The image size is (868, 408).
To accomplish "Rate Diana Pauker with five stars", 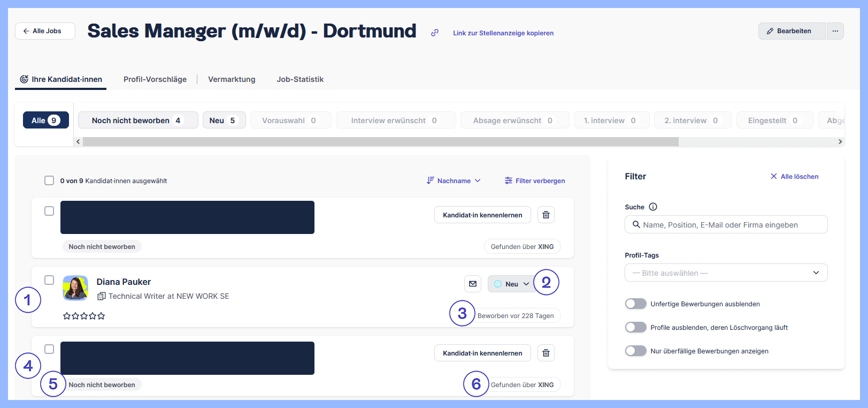I will click(x=101, y=316).
